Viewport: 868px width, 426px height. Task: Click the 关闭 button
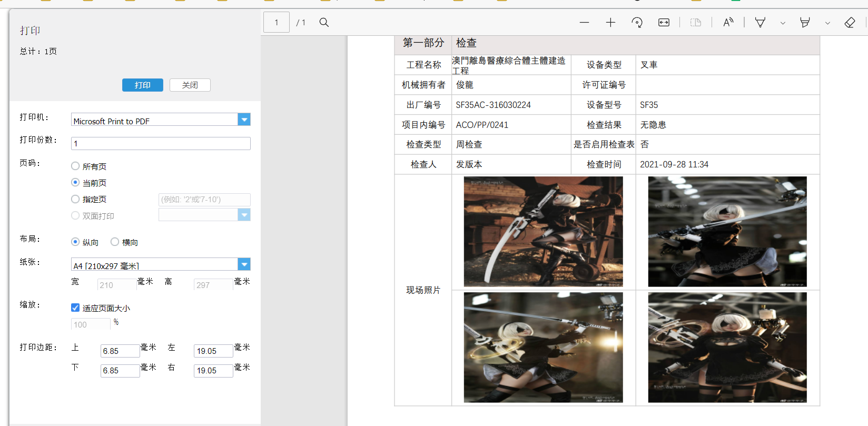190,85
